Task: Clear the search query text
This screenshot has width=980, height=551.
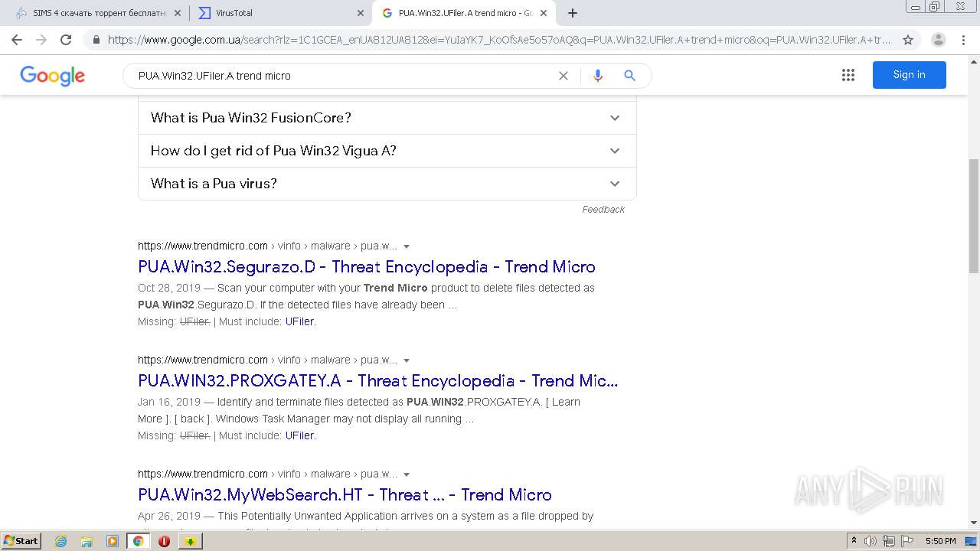Action: 563,76
